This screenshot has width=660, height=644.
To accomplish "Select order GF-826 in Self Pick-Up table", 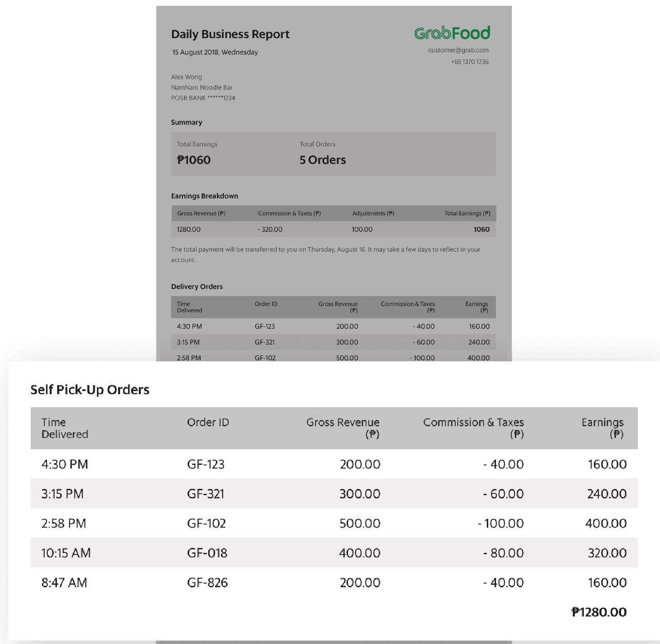I will click(207, 583).
